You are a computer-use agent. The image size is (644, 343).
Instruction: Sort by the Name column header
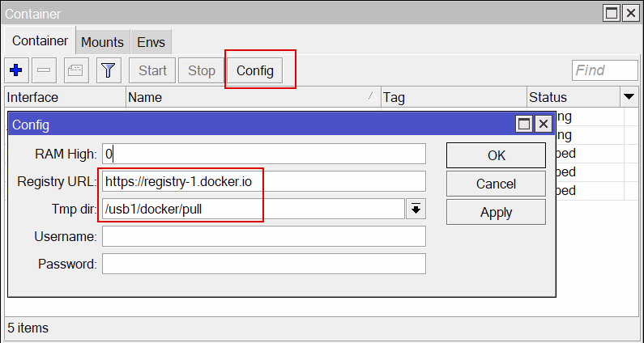click(x=251, y=97)
